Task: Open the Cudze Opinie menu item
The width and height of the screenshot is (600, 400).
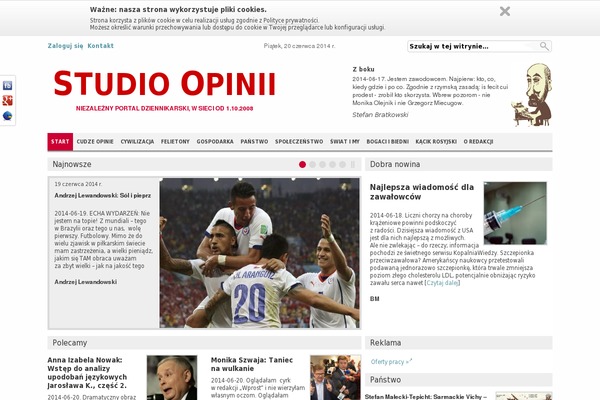Action: [95, 142]
